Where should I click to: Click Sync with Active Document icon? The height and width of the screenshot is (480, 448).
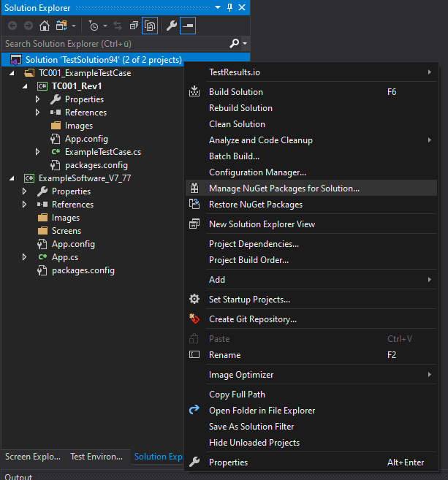pos(118,26)
